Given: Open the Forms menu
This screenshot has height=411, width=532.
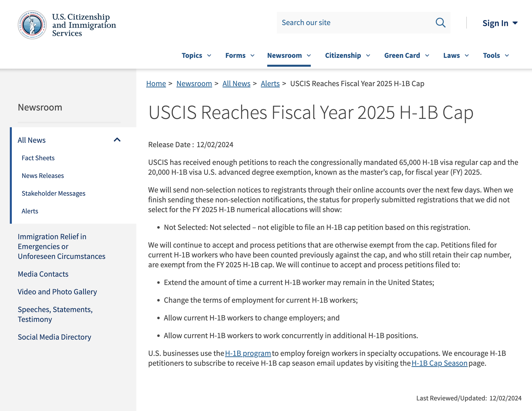Looking at the screenshot, I should click(x=235, y=55).
